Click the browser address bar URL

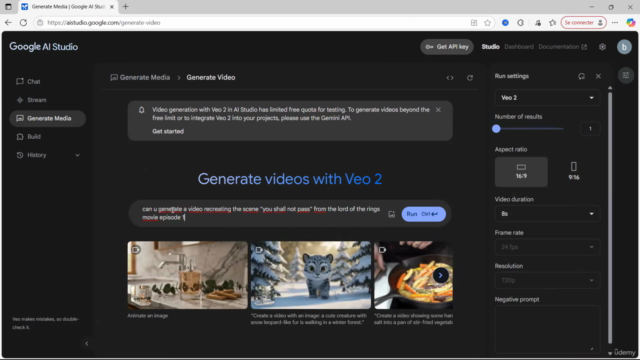point(104,23)
